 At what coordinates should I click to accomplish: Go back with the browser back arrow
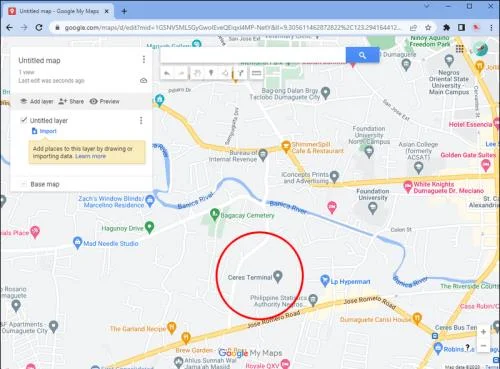(x=9, y=28)
